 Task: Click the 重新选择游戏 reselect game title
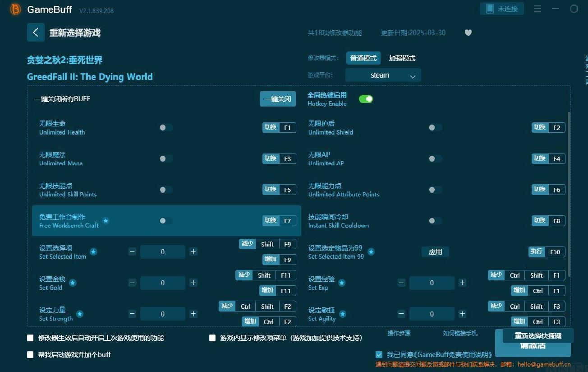75,33
